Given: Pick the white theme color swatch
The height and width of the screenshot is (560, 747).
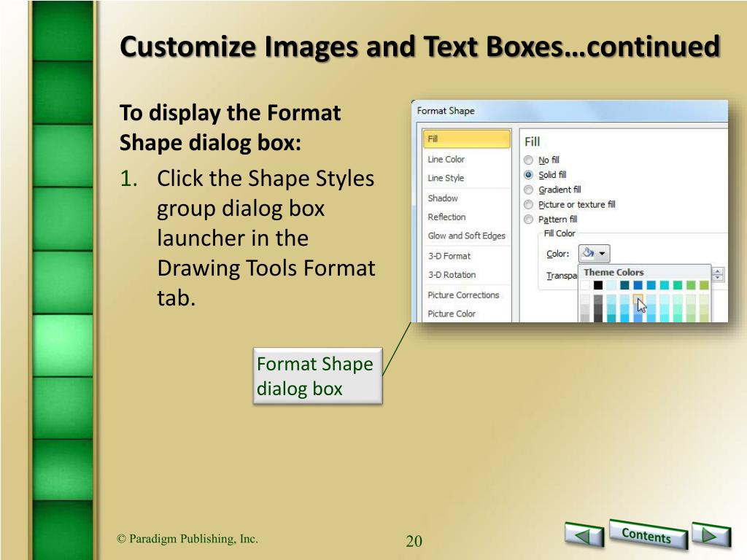Looking at the screenshot, I should [x=585, y=285].
